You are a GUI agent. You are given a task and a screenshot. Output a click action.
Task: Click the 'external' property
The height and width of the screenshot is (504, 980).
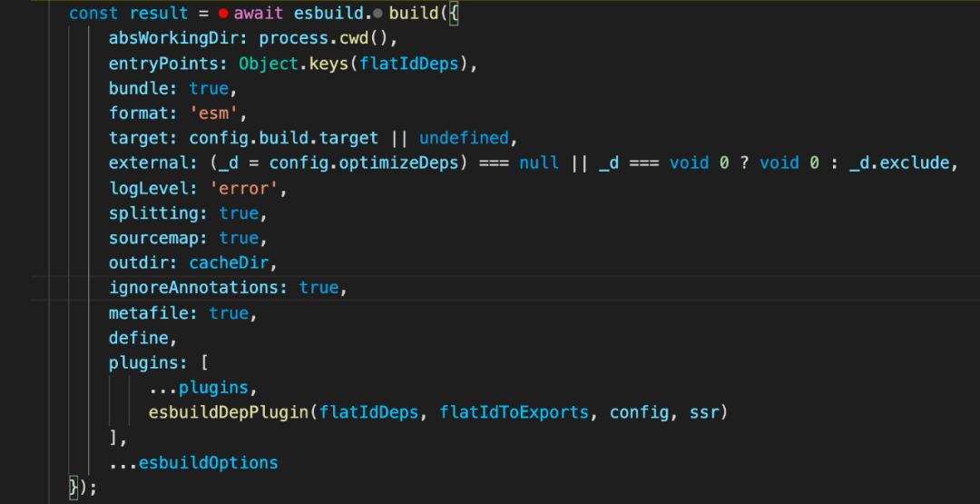[149, 163]
